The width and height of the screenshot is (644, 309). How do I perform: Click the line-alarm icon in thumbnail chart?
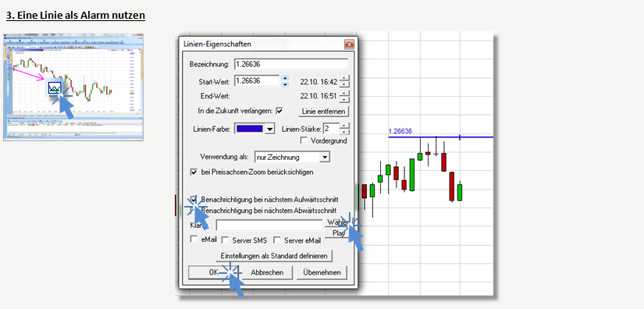55,87
